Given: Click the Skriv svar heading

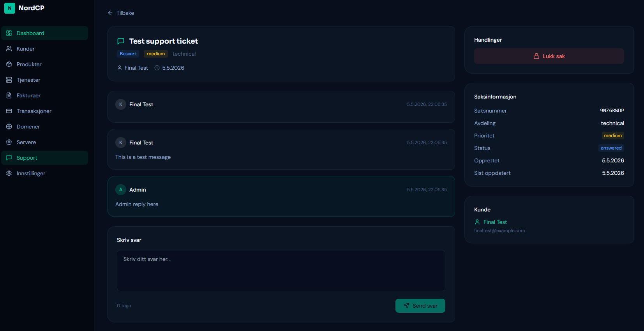Looking at the screenshot, I should coord(129,240).
